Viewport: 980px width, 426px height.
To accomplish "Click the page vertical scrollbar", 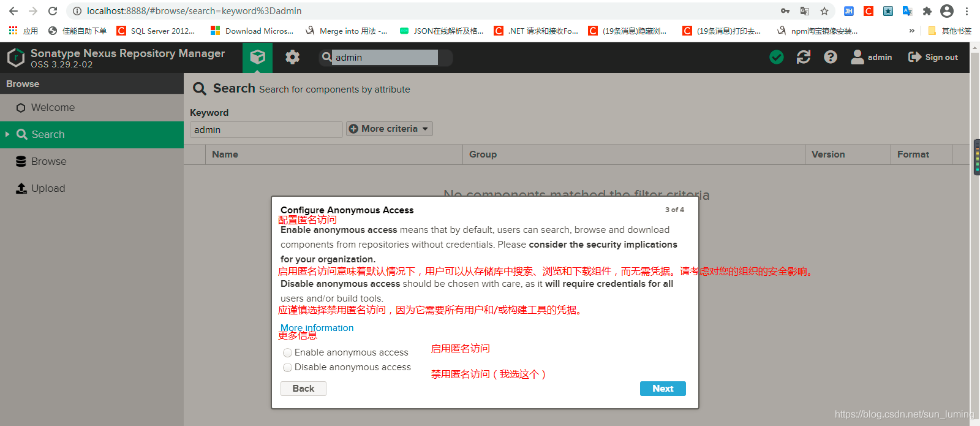I will coord(975,234).
